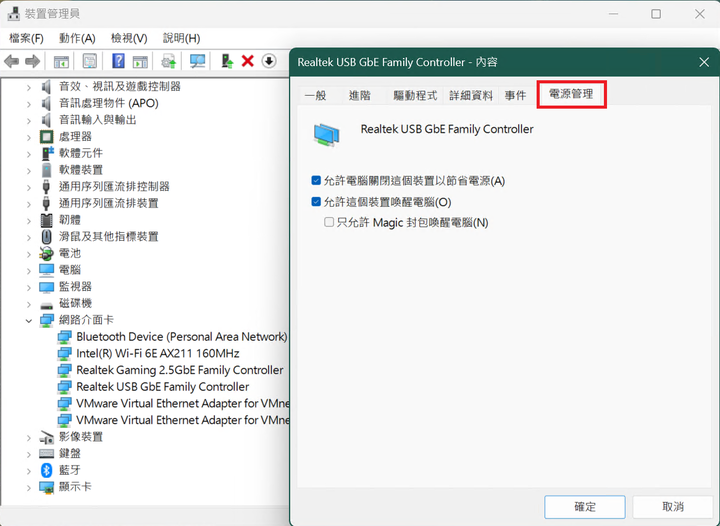The image size is (720, 526).
Task: Check 只允許 Magic 封包喚醒電腦(N)
Action: 329,222
